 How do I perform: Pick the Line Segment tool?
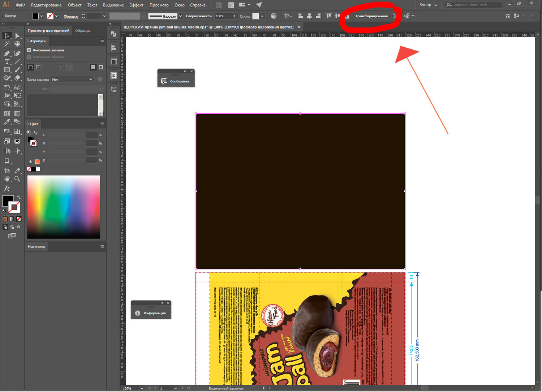(17, 62)
